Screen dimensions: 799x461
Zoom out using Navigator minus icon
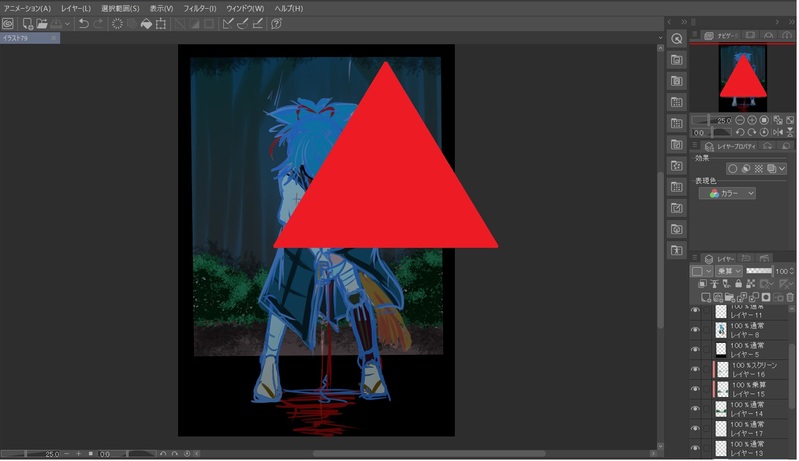(740, 120)
